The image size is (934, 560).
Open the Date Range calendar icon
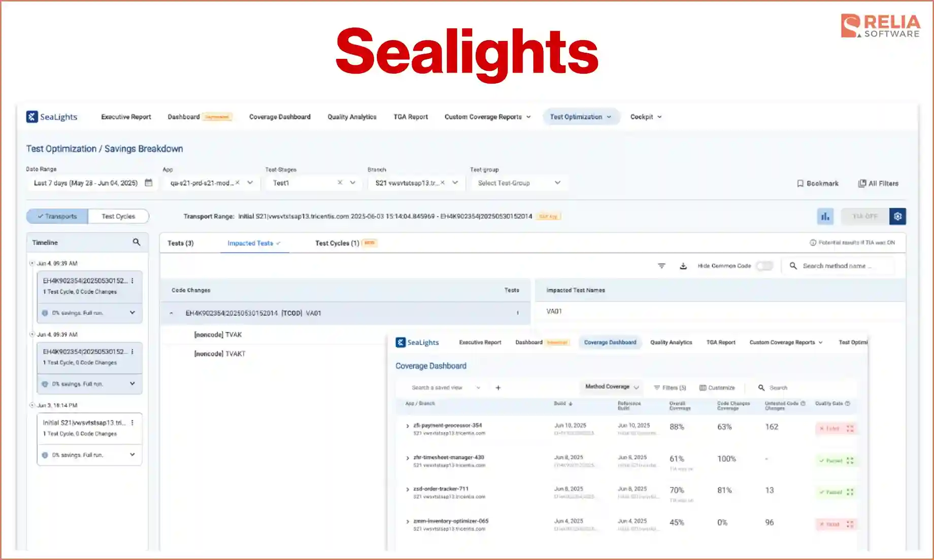[148, 183]
